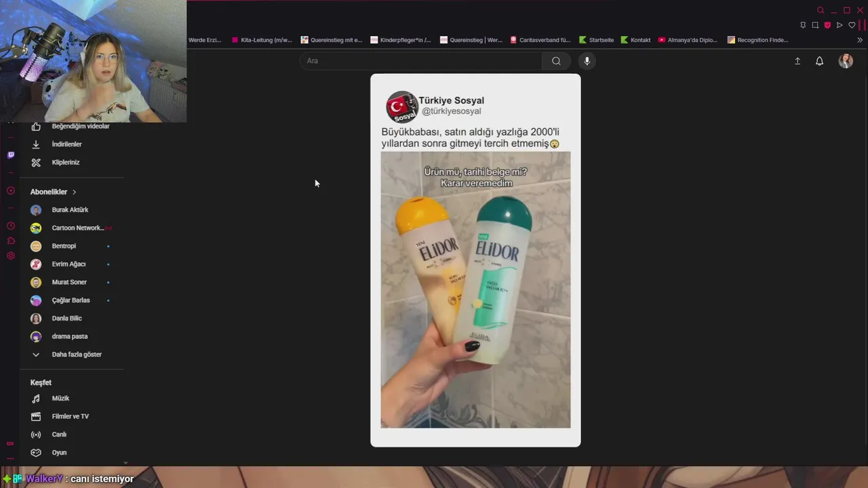Click the Elidor shampoo bottles image
This screenshot has width=868, height=488.
point(475,289)
